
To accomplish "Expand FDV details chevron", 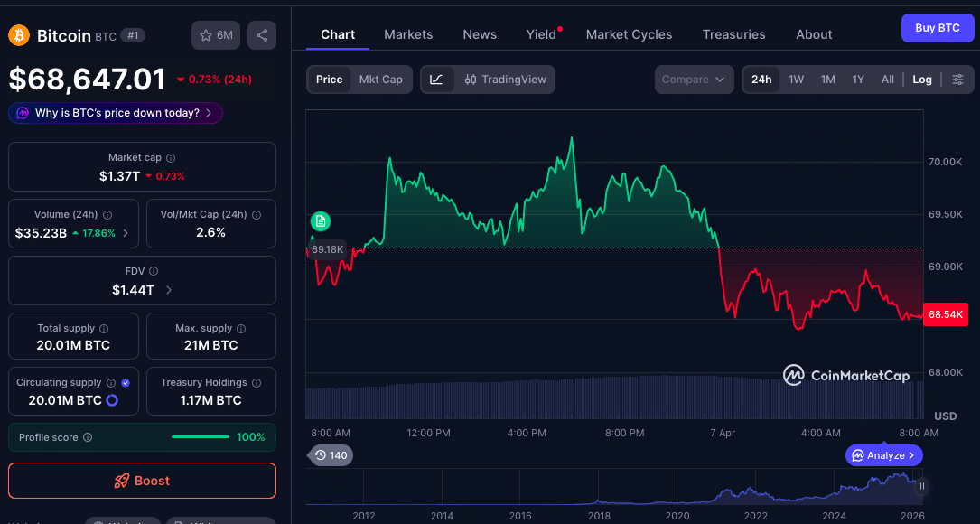I will pos(169,290).
